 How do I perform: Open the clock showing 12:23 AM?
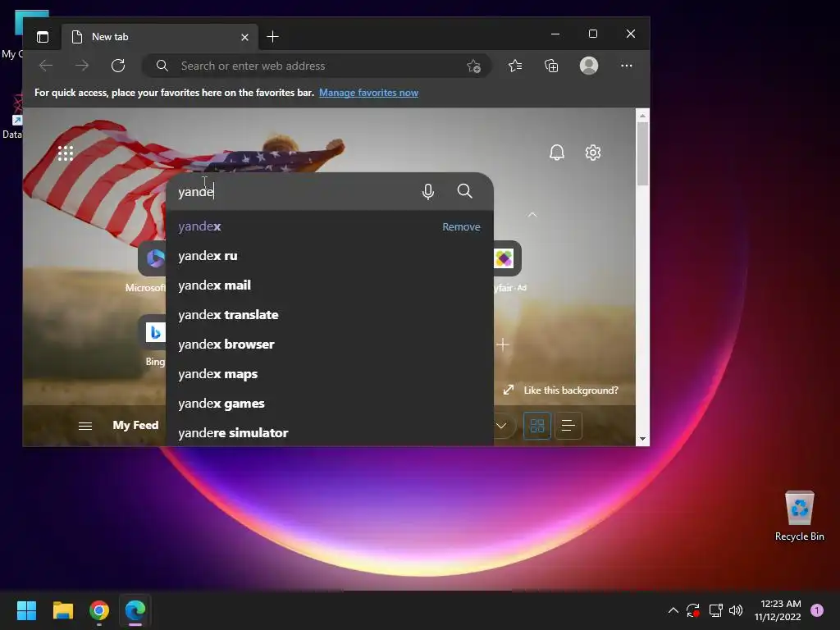coord(778,610)
